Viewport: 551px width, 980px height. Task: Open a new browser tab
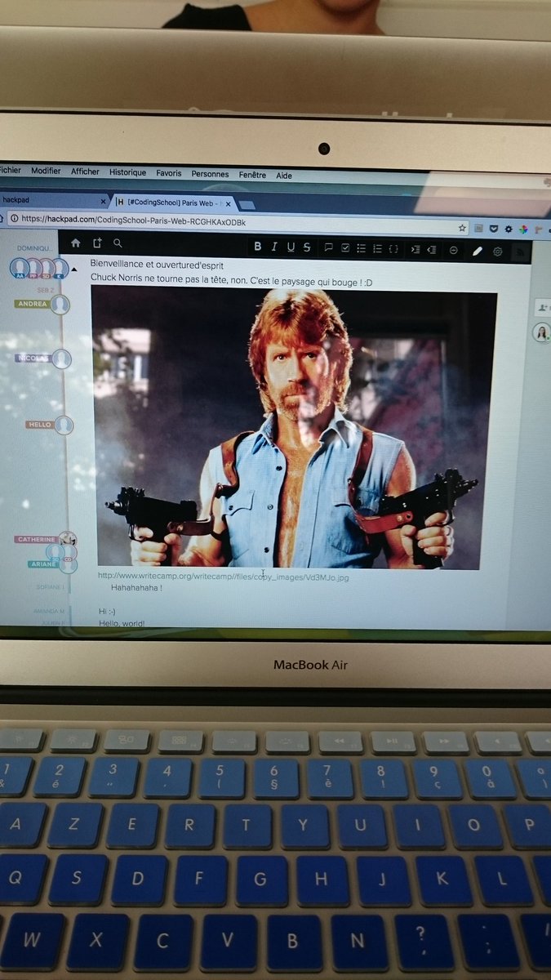[x=247, y=205]
